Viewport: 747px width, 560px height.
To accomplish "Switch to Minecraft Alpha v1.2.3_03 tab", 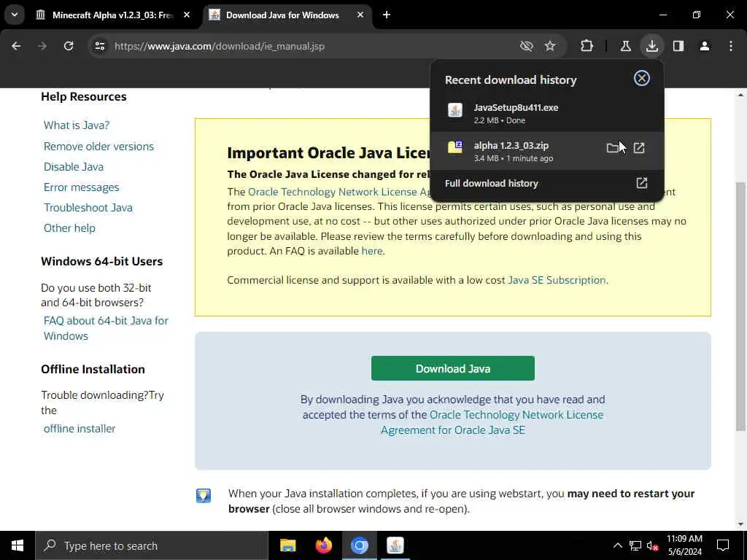I will click(113, 15).
